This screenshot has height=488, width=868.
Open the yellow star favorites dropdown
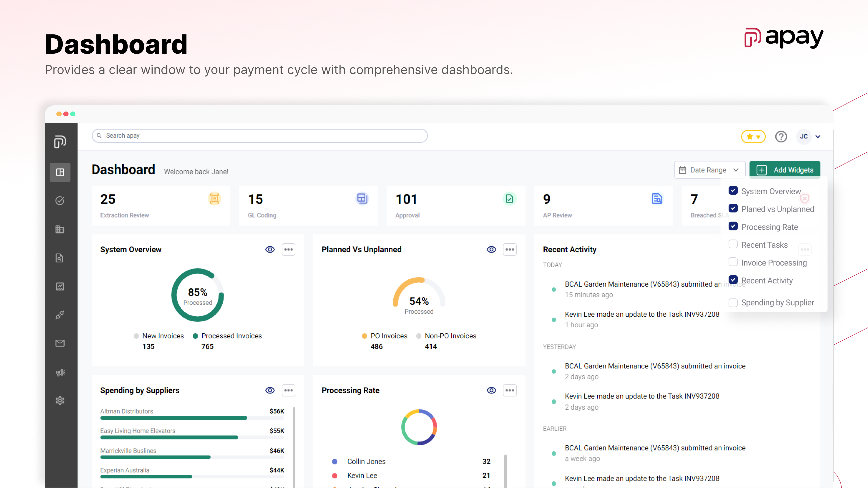click(753, 137)
